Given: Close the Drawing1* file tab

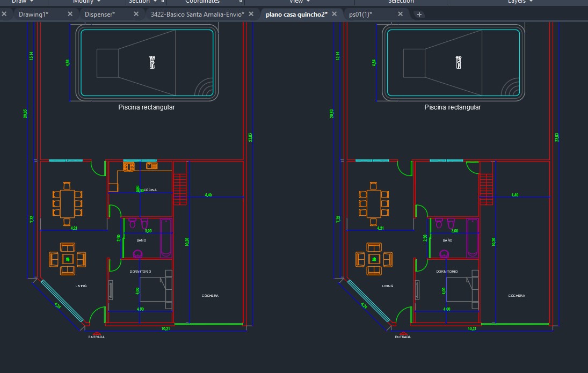Looking at the screenshot, I should [70, 14].
